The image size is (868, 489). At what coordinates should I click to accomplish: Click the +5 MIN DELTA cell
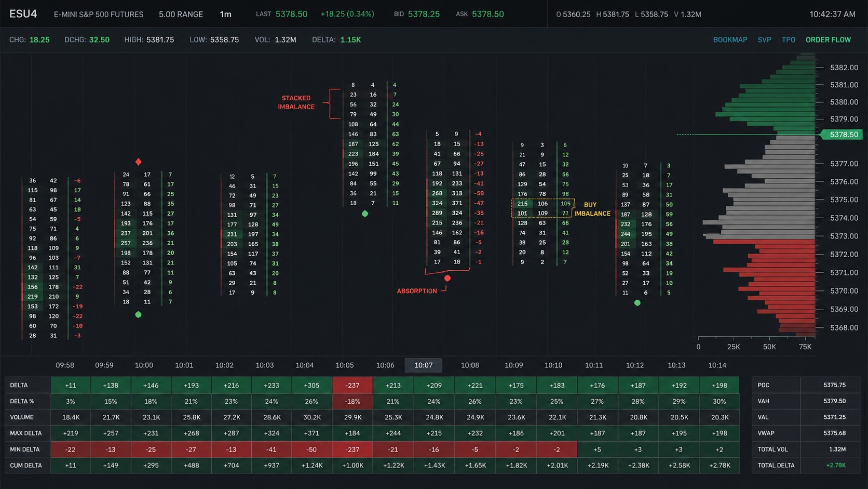point(597,450)
